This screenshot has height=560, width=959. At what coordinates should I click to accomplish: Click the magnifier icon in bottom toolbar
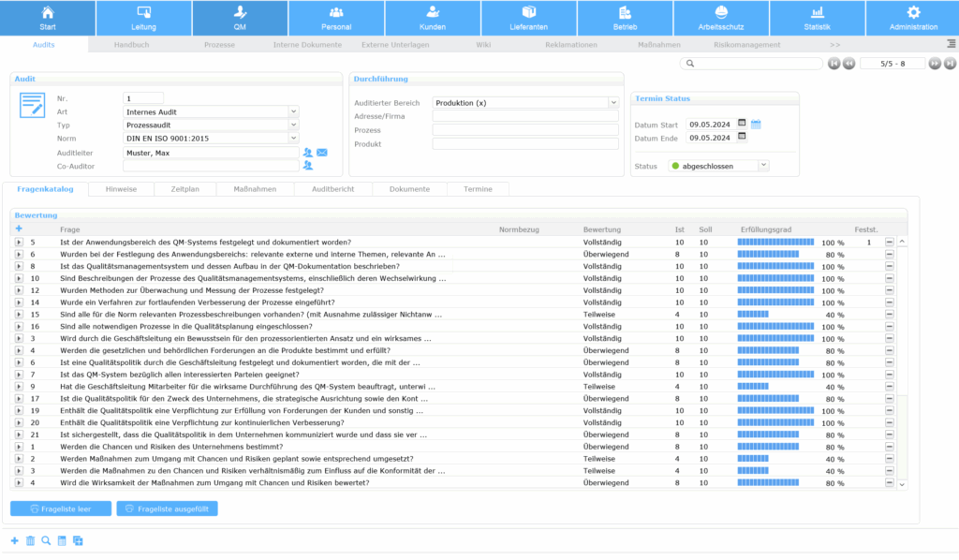46,540
